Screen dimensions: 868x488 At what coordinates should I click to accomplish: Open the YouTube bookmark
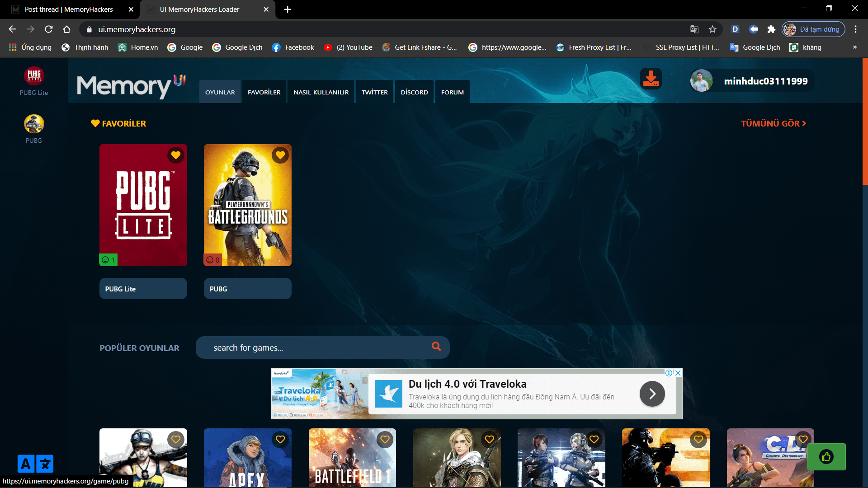click(348, 47)
